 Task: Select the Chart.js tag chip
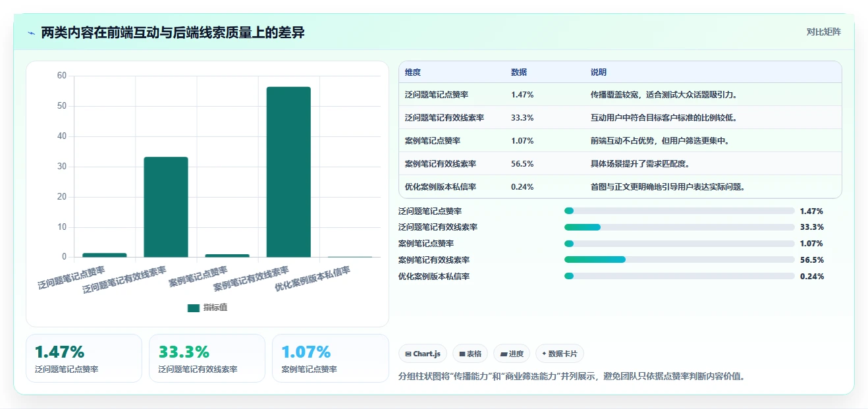click(423, 354)
